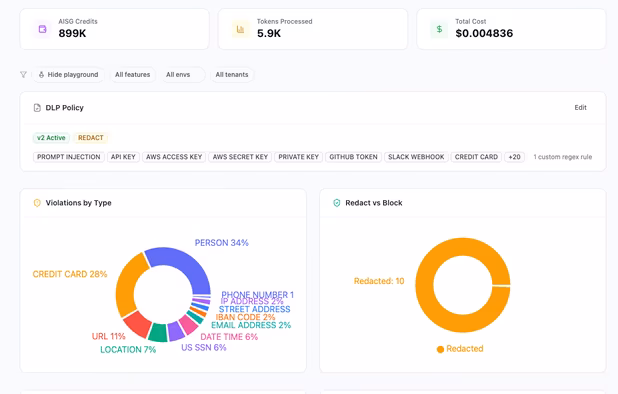Click the Total Cost dollar icon

(x=439, y=29)
